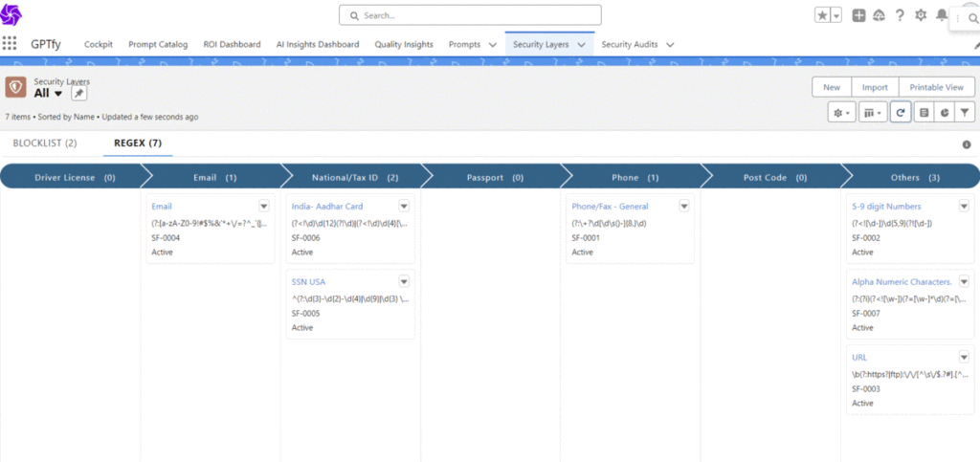Open the filter funnel icon
The height and width of the screenshot is (462, 980).
point(965,113)
